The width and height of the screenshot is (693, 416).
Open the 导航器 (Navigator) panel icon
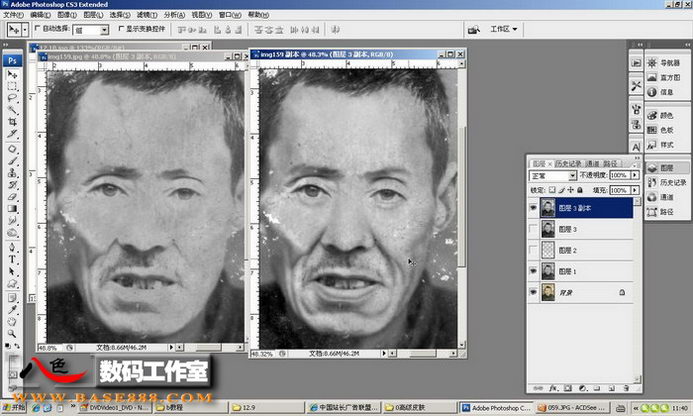(657, 62)
